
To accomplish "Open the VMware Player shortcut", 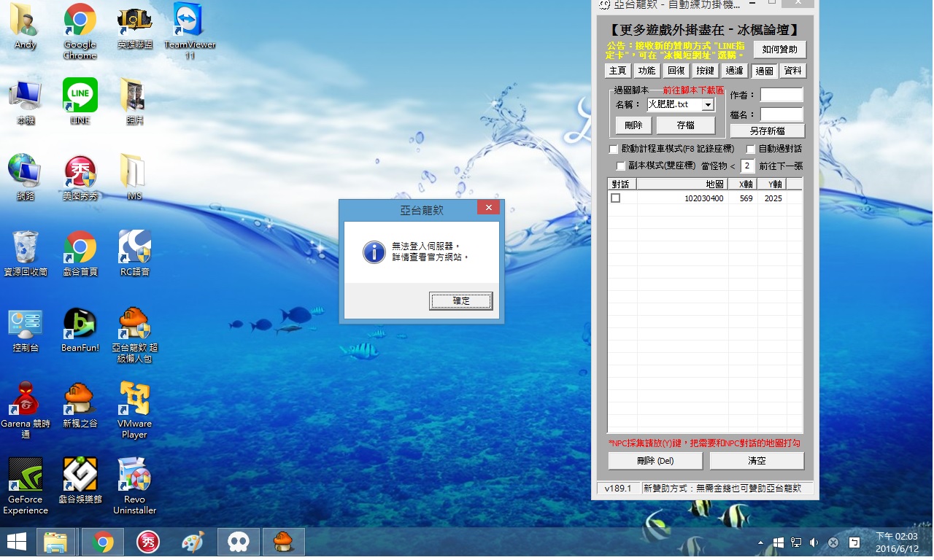I will coord(135,410).
